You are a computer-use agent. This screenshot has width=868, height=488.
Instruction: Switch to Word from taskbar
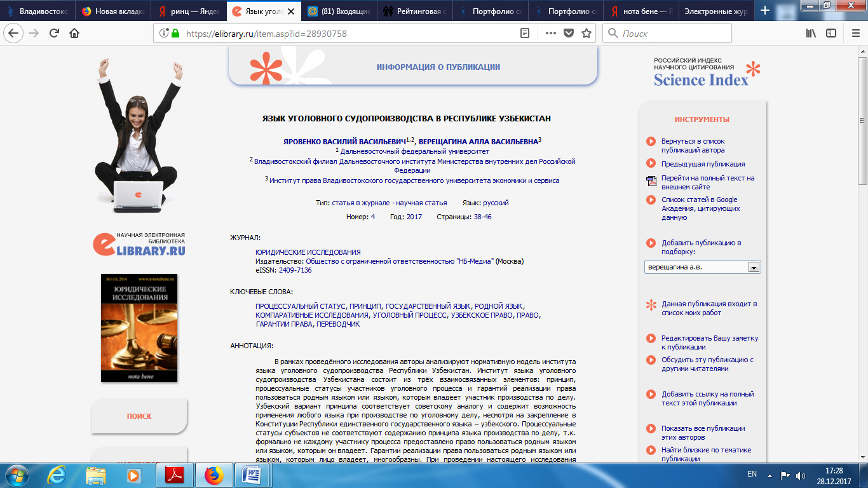click(x=252, y=475)
